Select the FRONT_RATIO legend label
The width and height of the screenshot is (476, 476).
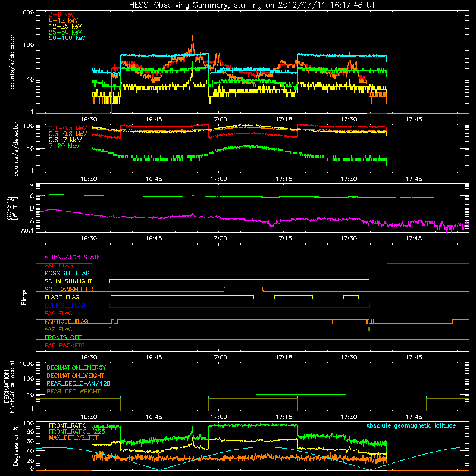68,425
